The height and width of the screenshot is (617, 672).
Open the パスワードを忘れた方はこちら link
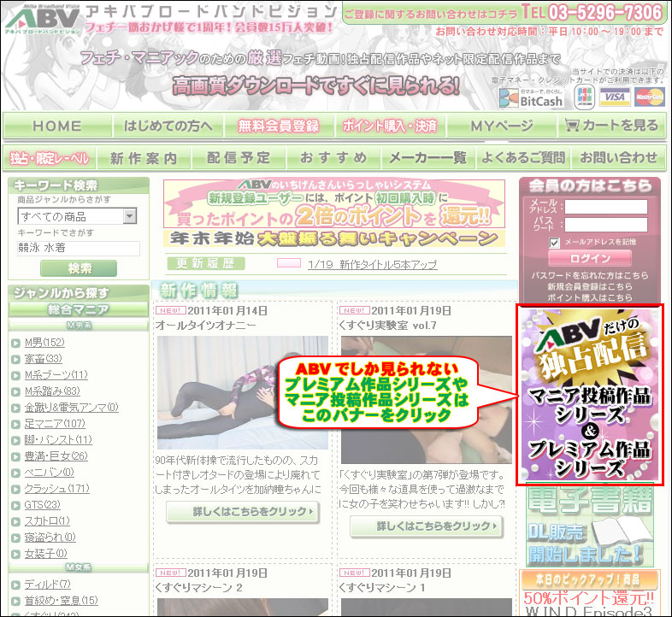[x=590, y=275]
